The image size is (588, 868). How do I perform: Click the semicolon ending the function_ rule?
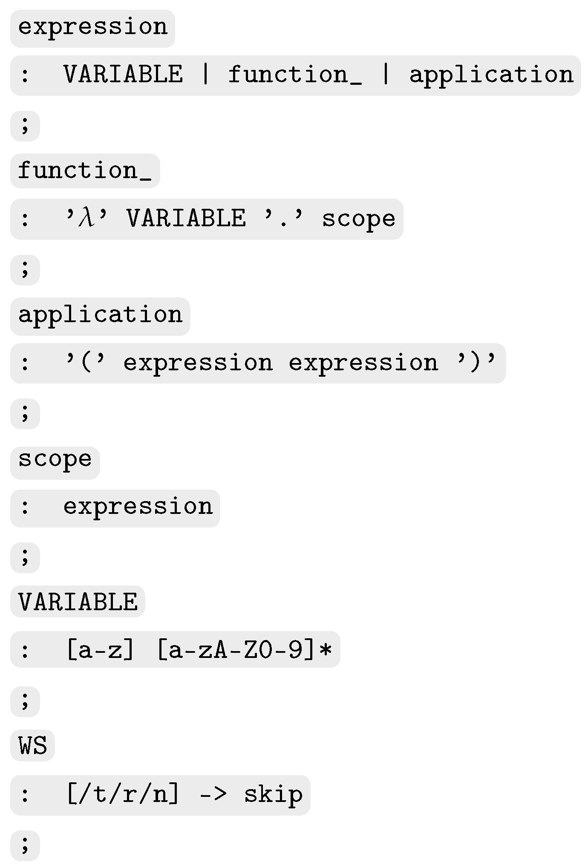(x=25, y=270)
